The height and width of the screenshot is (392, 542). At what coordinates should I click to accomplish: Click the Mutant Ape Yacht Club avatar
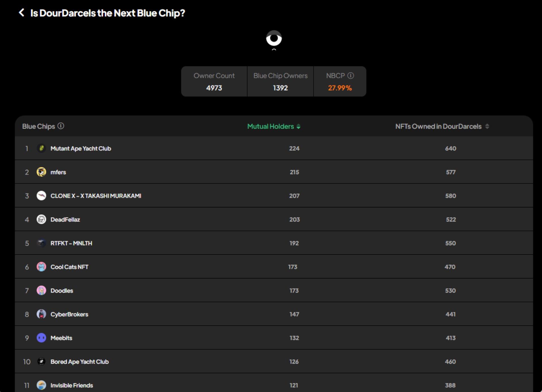[41, 148]
